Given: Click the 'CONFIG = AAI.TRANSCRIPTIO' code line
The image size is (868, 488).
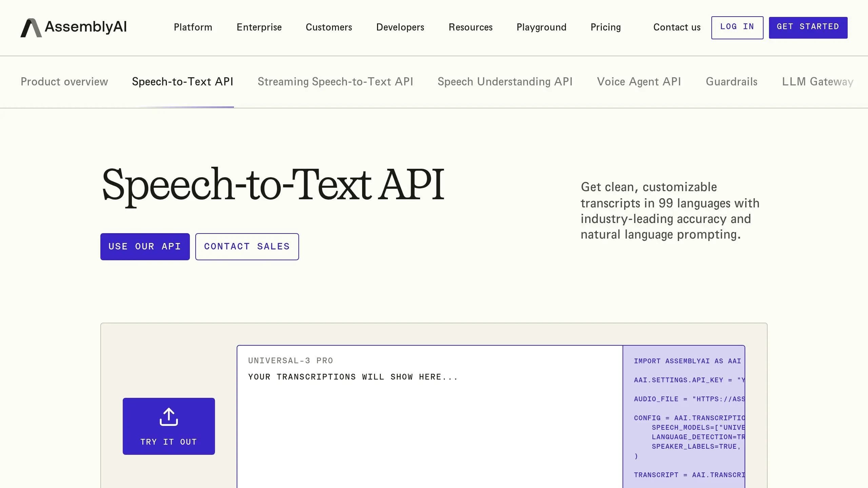Looking at the screenshot, I should coord(689,418).
